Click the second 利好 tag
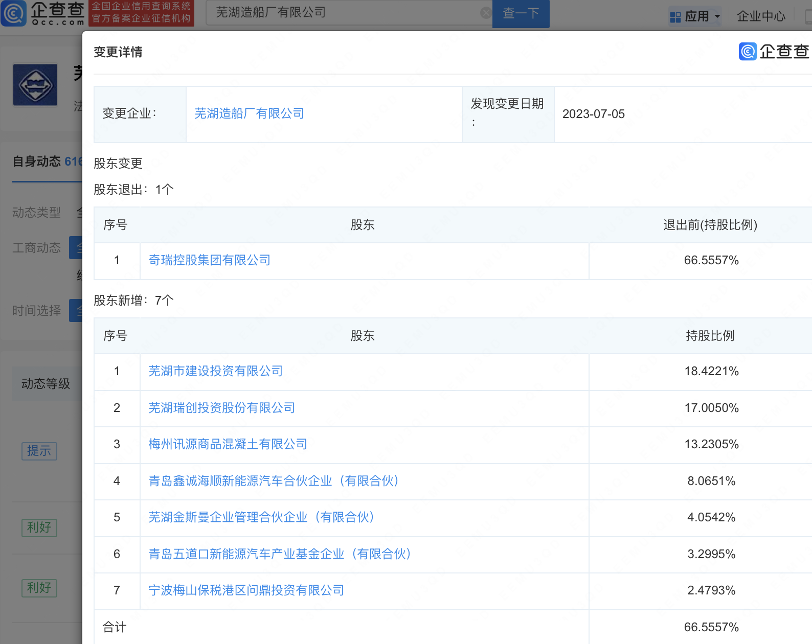This screenshot has height=644, width=812. [x=39, y=588]
